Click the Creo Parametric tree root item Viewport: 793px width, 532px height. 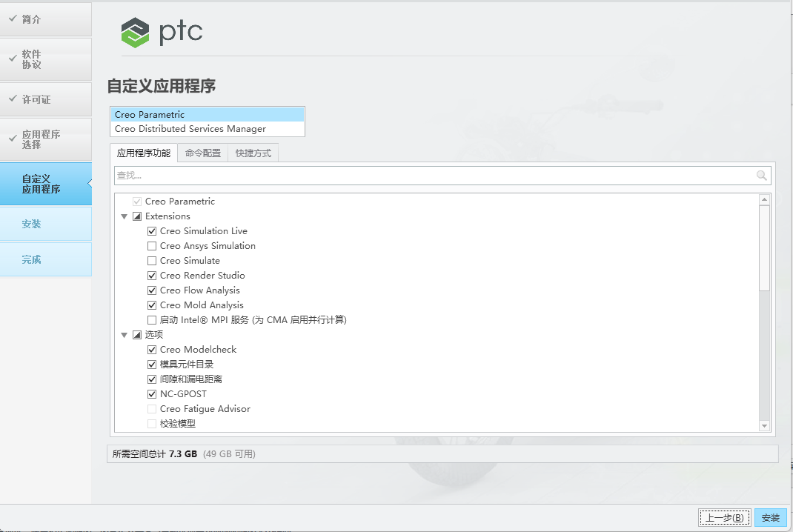(x=179, y=202)
